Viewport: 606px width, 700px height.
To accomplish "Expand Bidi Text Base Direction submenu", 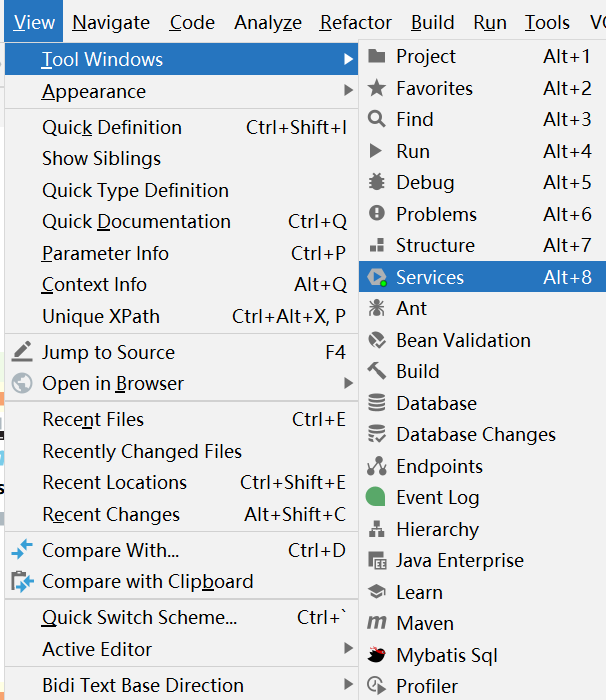I will pyautogui.click(x=348, y=685).
